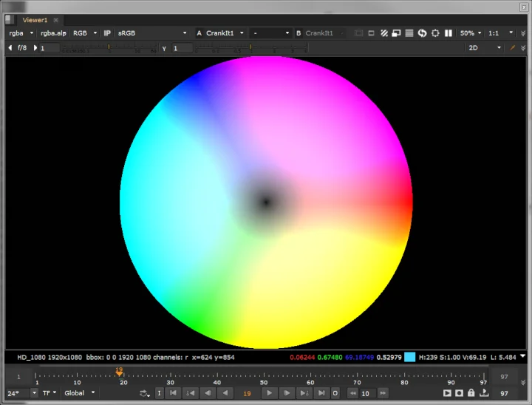Expand the pixel info bar arrow
532x405 pixels.
click(x=523, y=356)
